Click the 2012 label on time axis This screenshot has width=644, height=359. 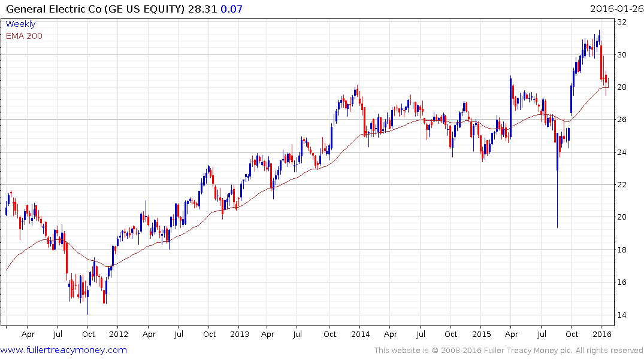(x=119, y=334)
